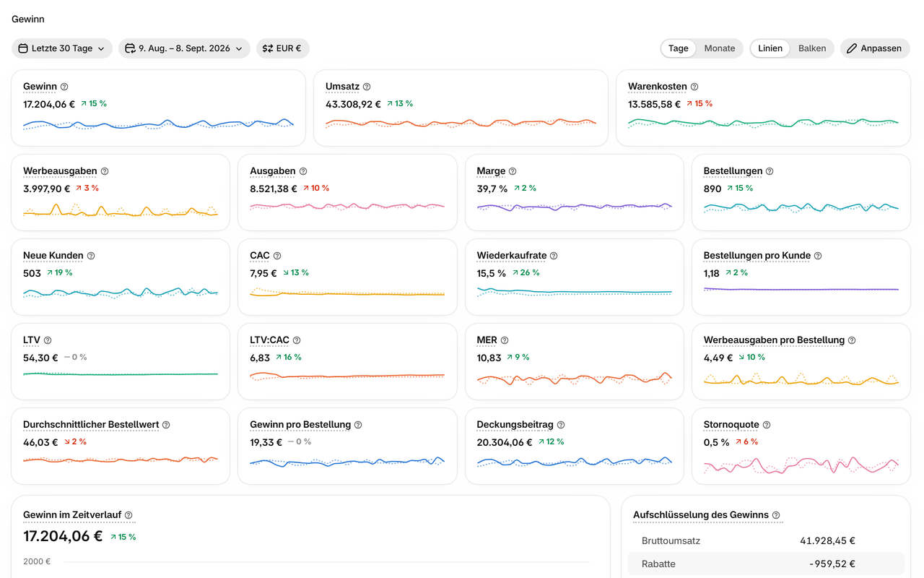Click the Gewinn pro Bestellung help icon
This screenshot has height=578, width=924.
pyautogui.click(x=358, y=425)
